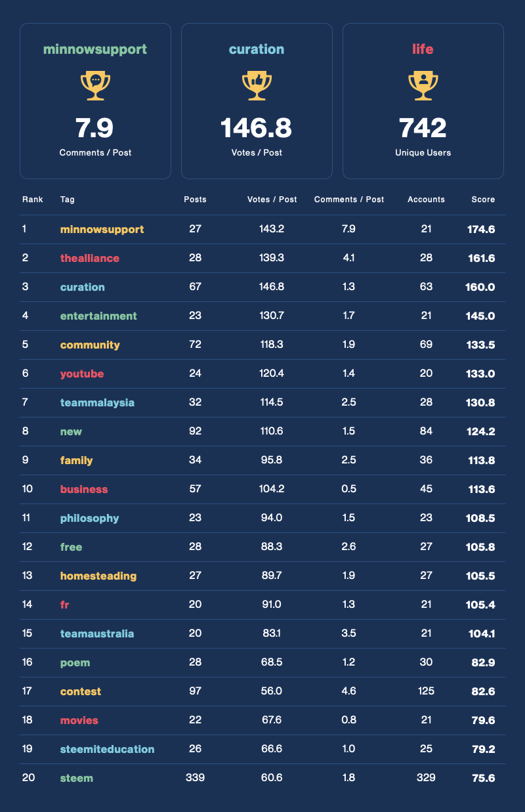Click the 7.9 Comments / Post stat

coord(95,129)
